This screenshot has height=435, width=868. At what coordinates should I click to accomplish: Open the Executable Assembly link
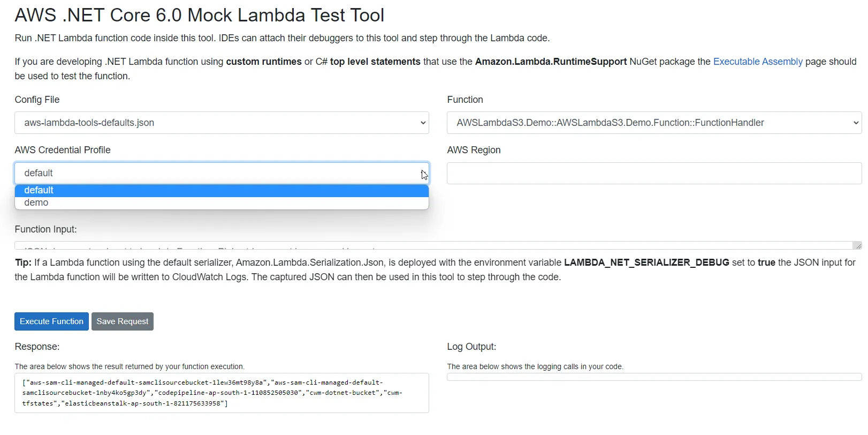click(757, 61)
